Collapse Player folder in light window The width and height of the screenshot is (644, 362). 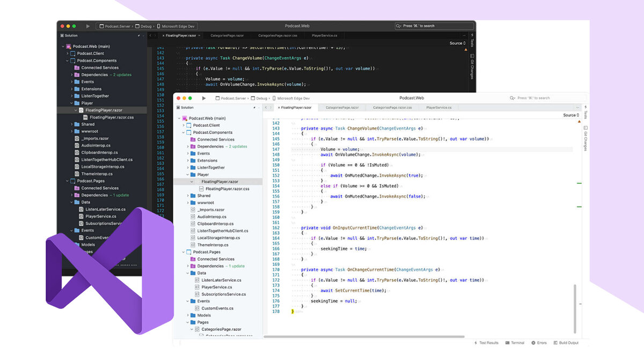pyautogui.click(x=187, y=174)
